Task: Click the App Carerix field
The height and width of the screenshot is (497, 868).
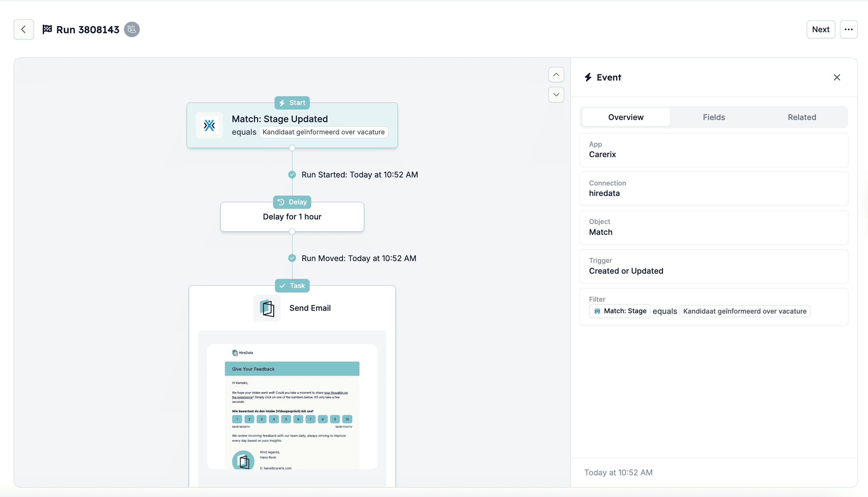Action: click(714, 150)
